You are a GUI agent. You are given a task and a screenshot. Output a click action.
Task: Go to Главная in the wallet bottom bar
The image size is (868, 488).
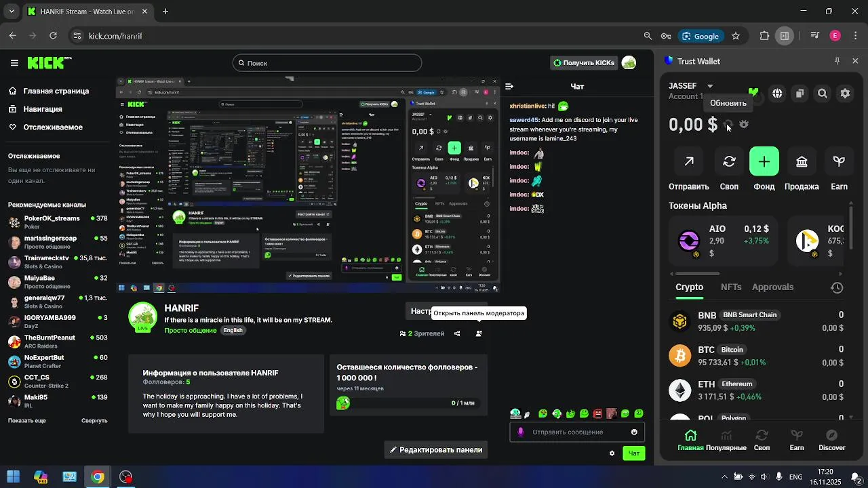point(690,440)
